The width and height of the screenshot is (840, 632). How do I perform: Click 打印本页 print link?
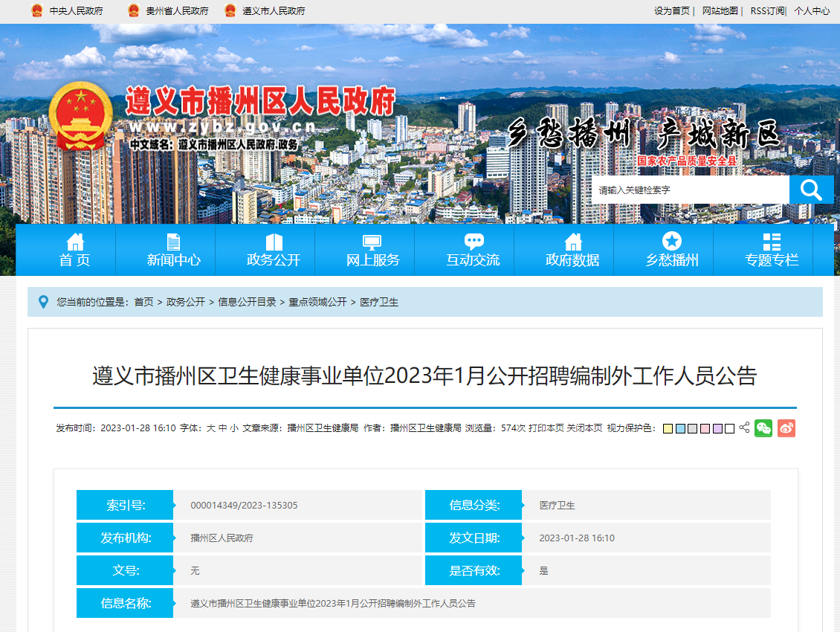click(546, 428)
